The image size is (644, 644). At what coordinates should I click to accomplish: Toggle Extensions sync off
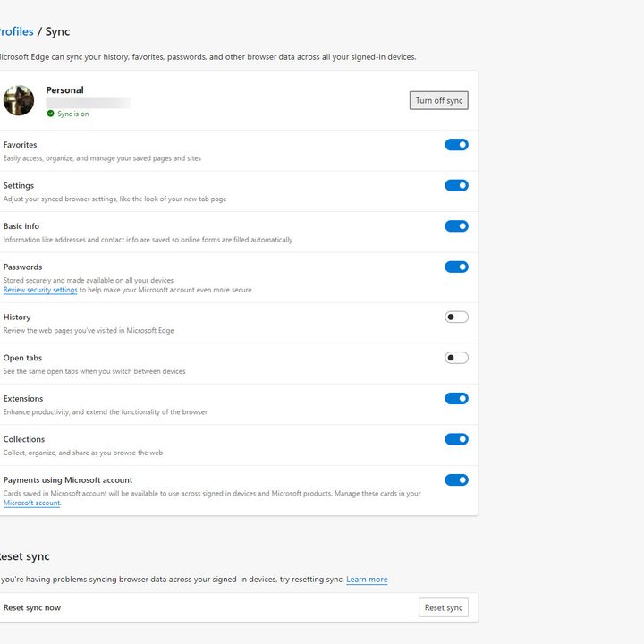click(x=456, y=398)
